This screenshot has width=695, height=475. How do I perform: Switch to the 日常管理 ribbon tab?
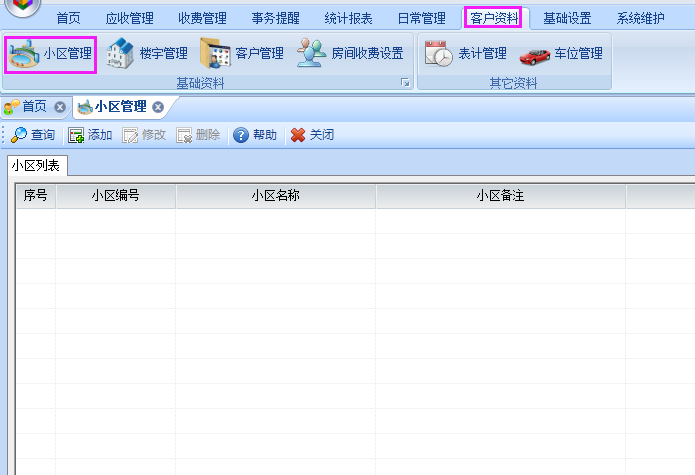[422, 18]
